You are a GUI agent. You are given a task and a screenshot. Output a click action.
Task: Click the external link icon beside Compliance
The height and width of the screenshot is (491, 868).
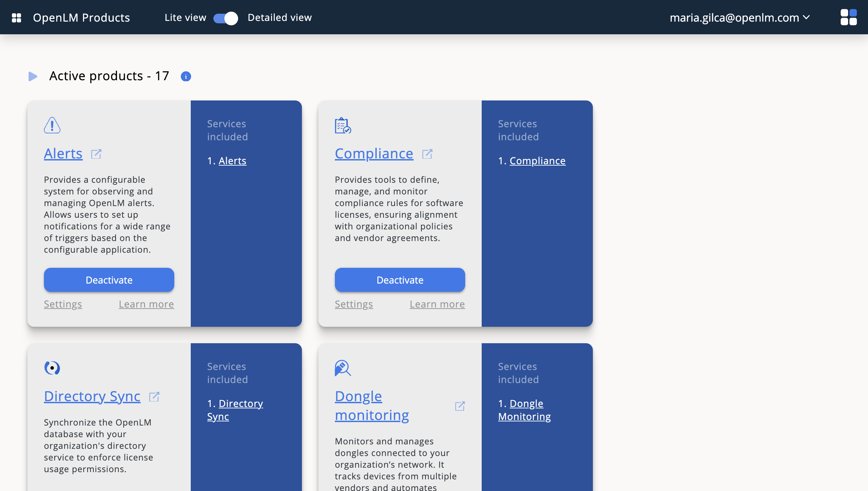point(427,154)
